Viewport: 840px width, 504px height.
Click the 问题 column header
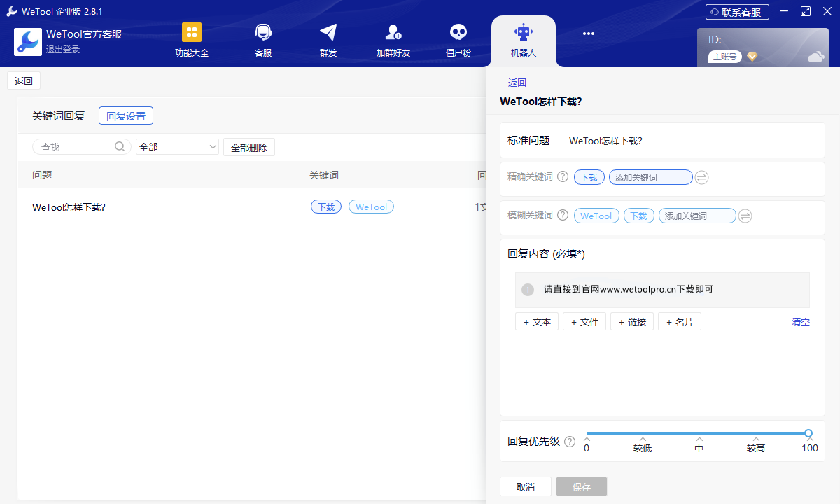point(42,175)
